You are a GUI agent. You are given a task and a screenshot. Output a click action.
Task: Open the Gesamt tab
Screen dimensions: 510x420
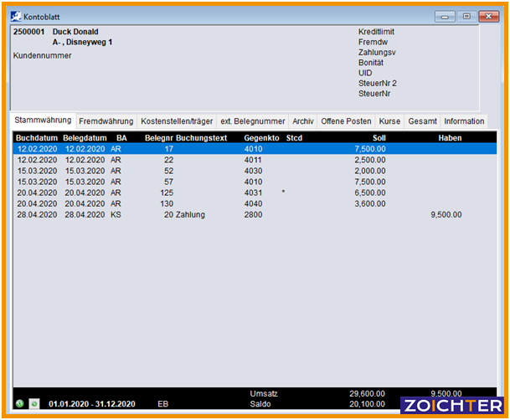click(422, 121)
